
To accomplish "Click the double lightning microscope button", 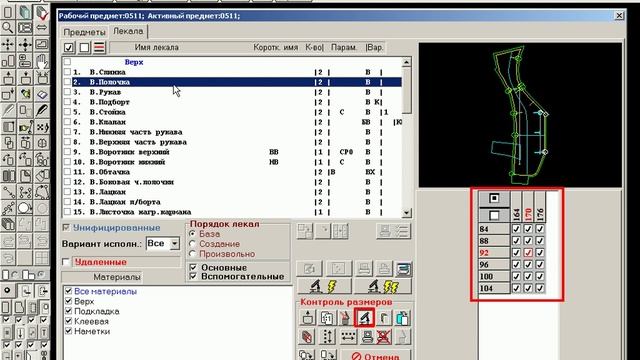I will 383,287.
